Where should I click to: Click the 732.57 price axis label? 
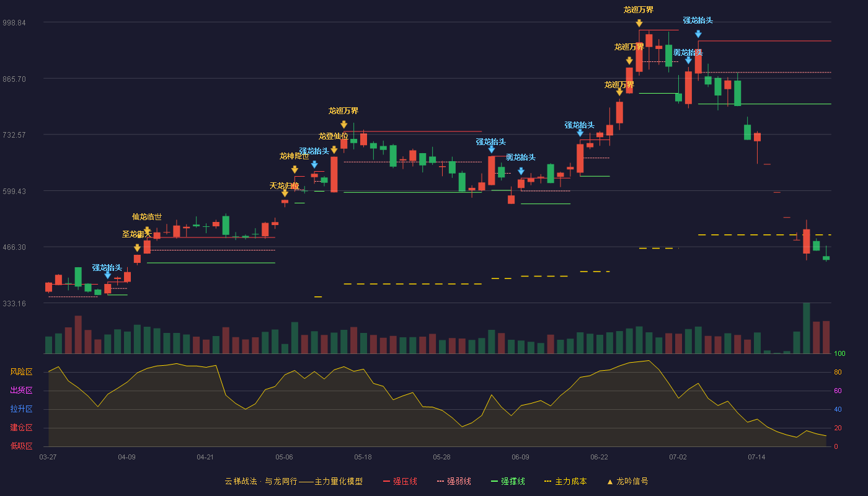pos(14,135)
